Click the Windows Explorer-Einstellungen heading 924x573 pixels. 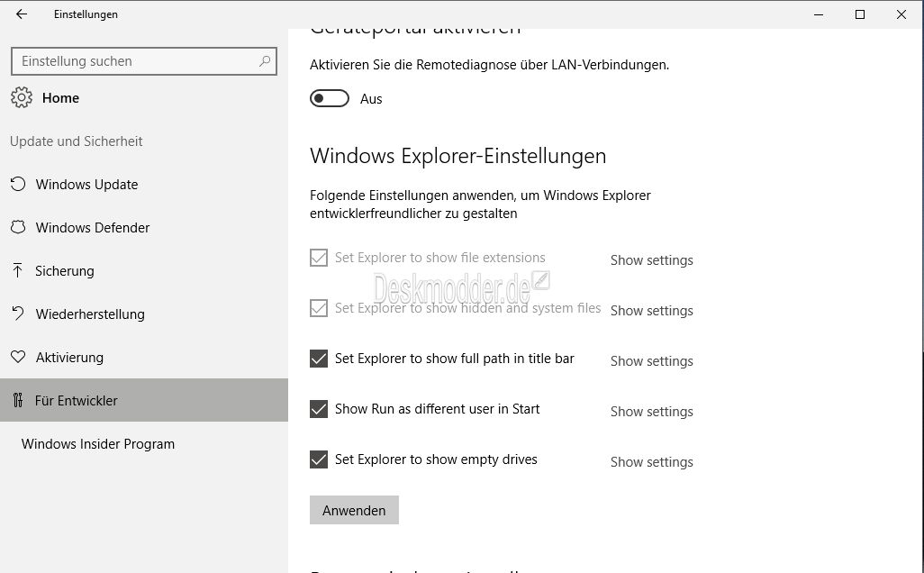(457, 156)
